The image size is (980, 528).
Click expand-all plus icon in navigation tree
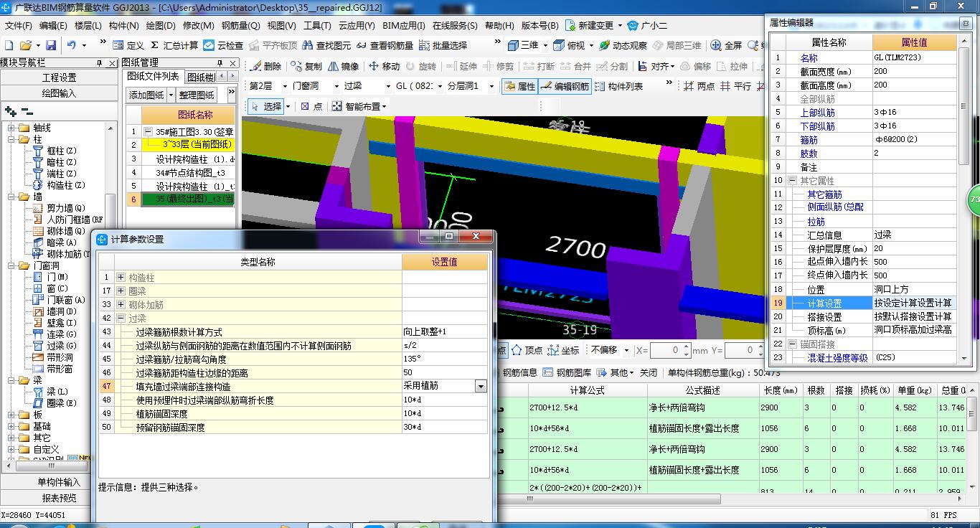coord(10,111)
